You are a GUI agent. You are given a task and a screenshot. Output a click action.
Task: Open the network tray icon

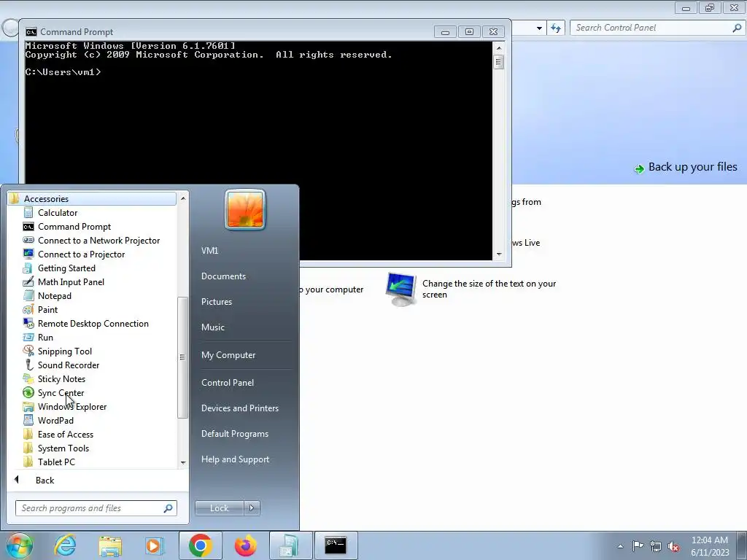[656, 546]
